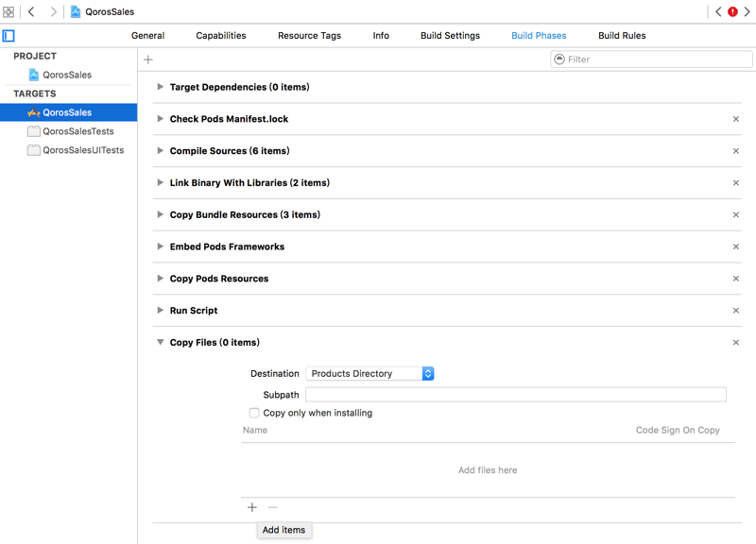The image size is (756, 544).
Task: Click the filter icon in Filter field
Action: pos(559,59)
